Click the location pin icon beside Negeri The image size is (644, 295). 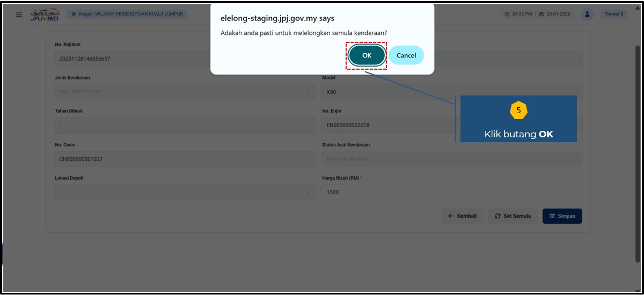74,14
